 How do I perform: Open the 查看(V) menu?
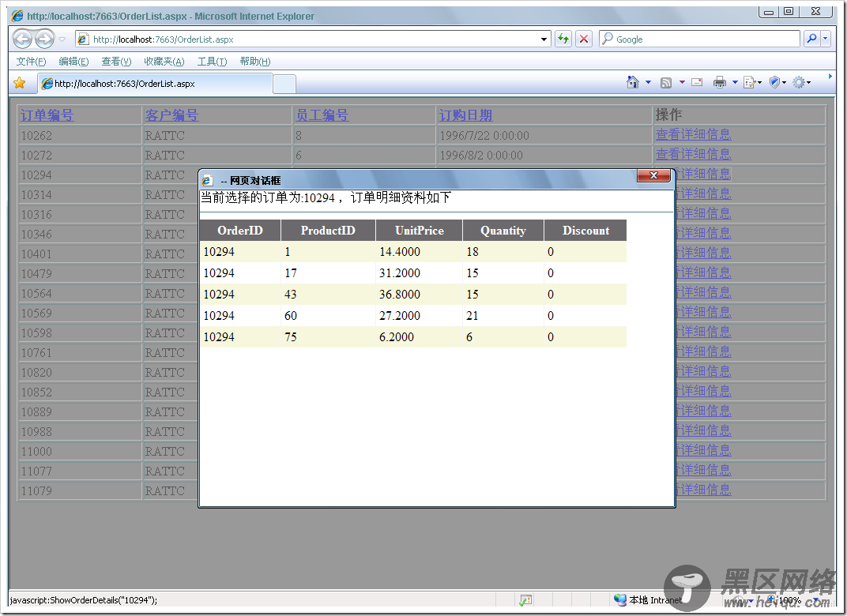(x=116, y=62)
